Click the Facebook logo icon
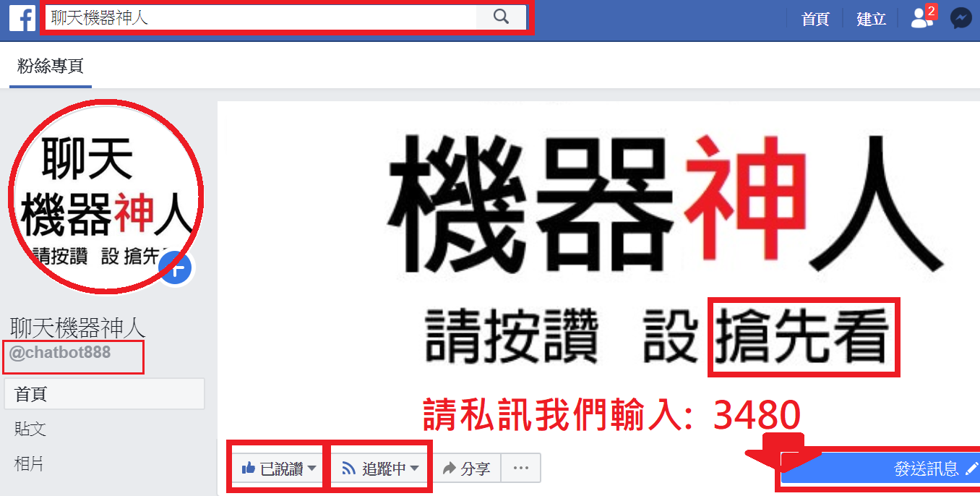 coord(22,18)
